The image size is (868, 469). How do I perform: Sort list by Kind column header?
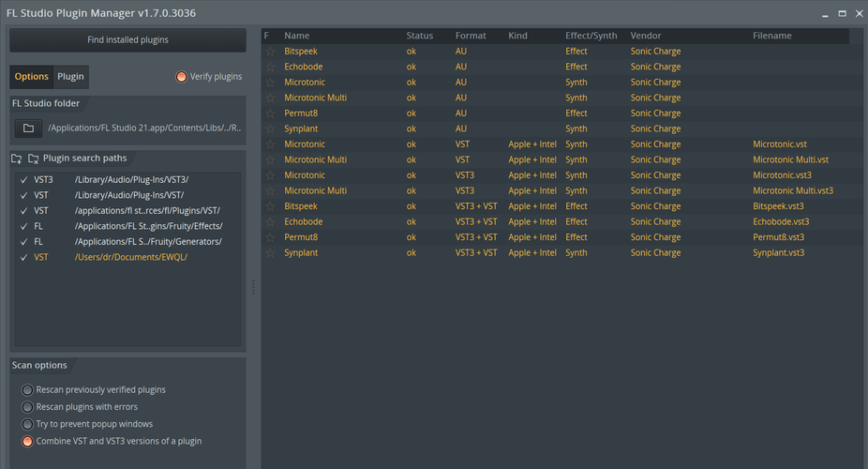[517, 36]
